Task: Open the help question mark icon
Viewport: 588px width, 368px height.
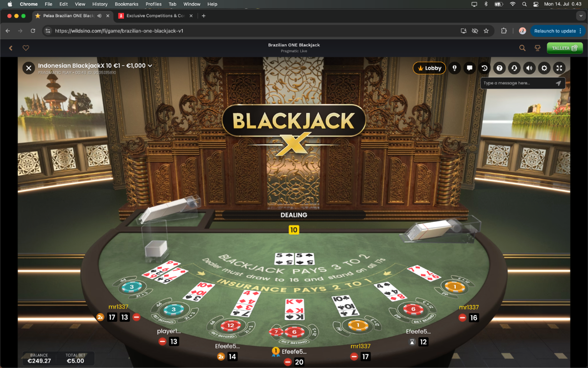Action: 499,68
